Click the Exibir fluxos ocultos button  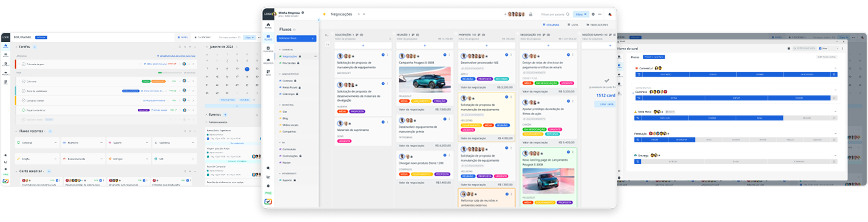pyautogui.click(x=827, y=57)
